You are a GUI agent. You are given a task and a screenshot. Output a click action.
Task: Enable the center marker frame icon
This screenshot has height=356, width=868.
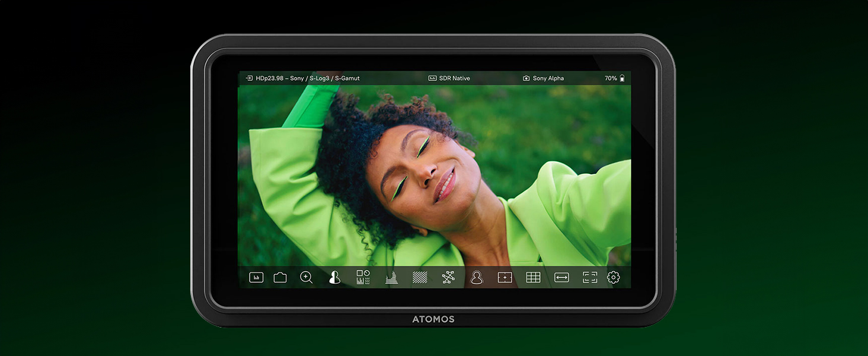(x=505, y=277)
